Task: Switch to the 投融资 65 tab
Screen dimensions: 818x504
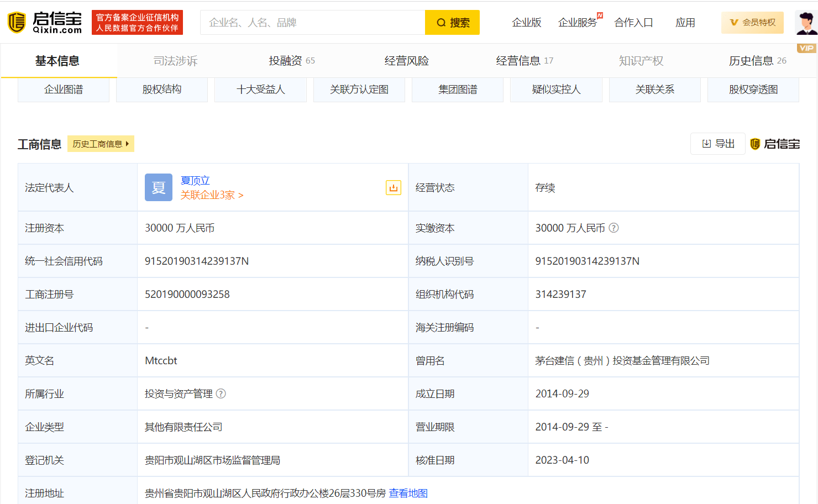Action: point(292,61)
